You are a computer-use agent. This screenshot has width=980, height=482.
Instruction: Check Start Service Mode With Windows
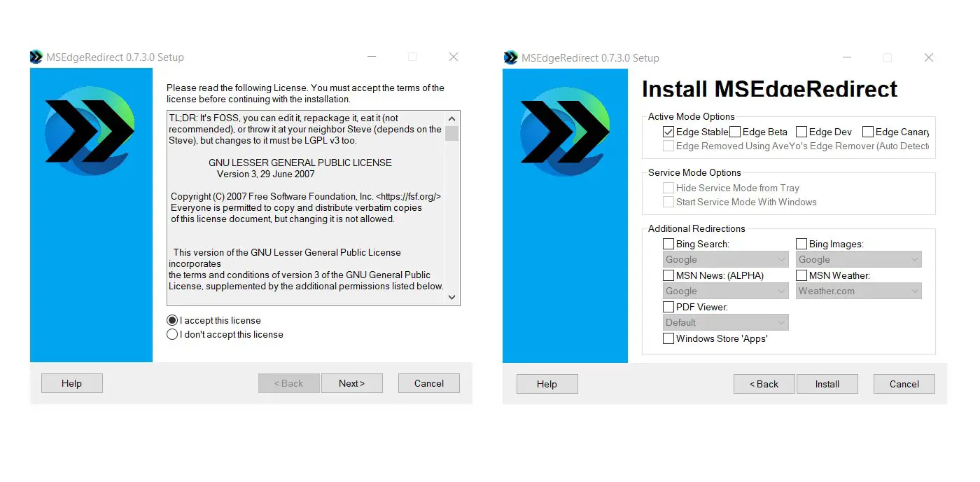click(x=668, y=202)
